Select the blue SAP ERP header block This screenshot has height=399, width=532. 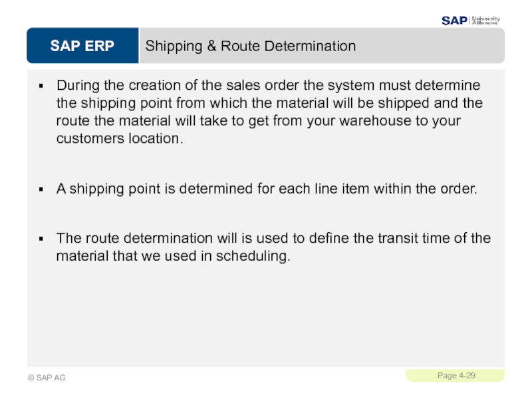[82, 45]
